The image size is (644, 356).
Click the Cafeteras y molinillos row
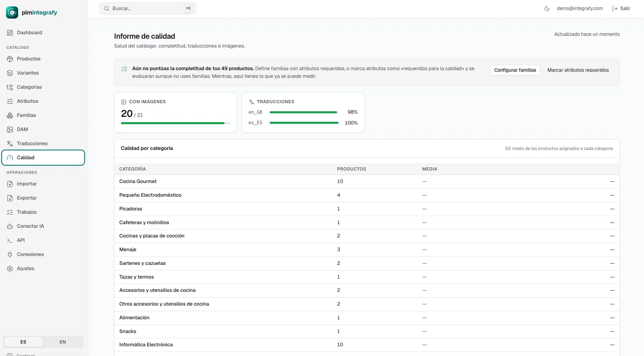(367, 223)
